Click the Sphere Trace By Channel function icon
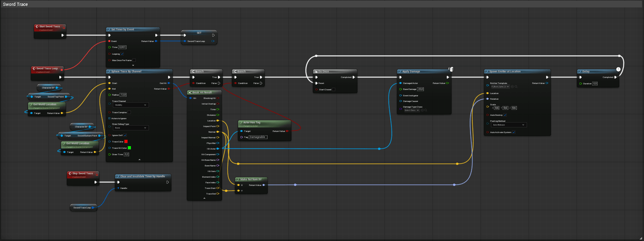 (x=109, y=71)
